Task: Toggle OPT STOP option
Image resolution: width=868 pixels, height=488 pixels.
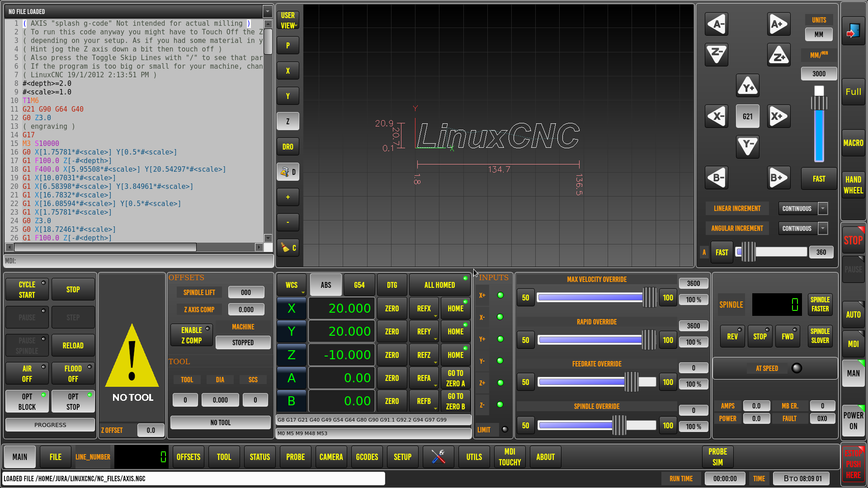Action: click(x=73, y=401)
